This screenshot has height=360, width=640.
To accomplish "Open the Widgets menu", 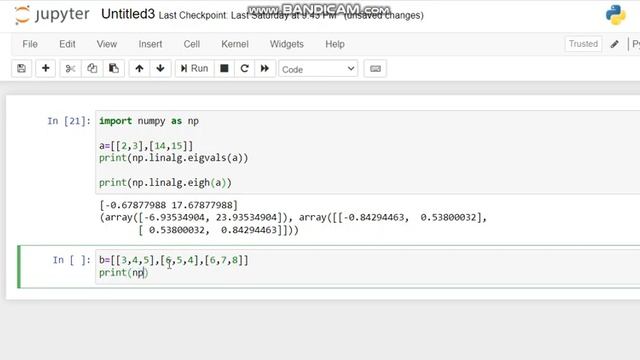I will 287,44.
